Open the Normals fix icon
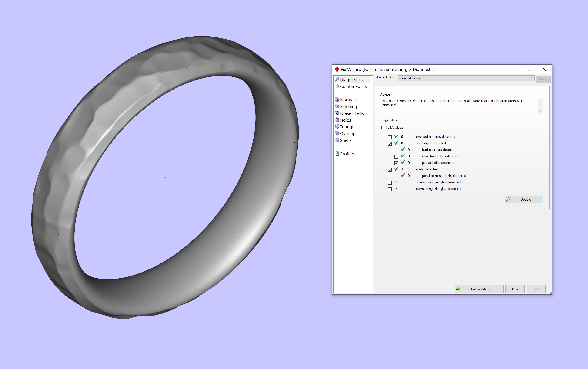 pyautogui.click(x=337, y=100)
